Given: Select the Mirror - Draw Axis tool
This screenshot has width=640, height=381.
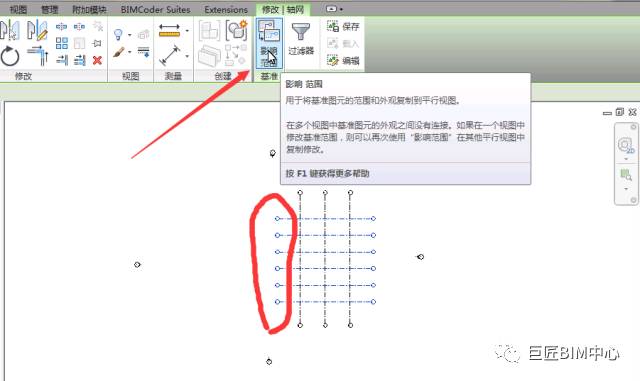Looking at the screenshot, I should [37, 30].
